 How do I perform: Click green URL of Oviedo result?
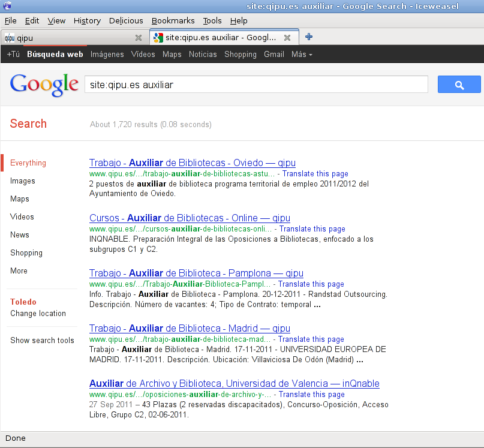click(182, 174)
